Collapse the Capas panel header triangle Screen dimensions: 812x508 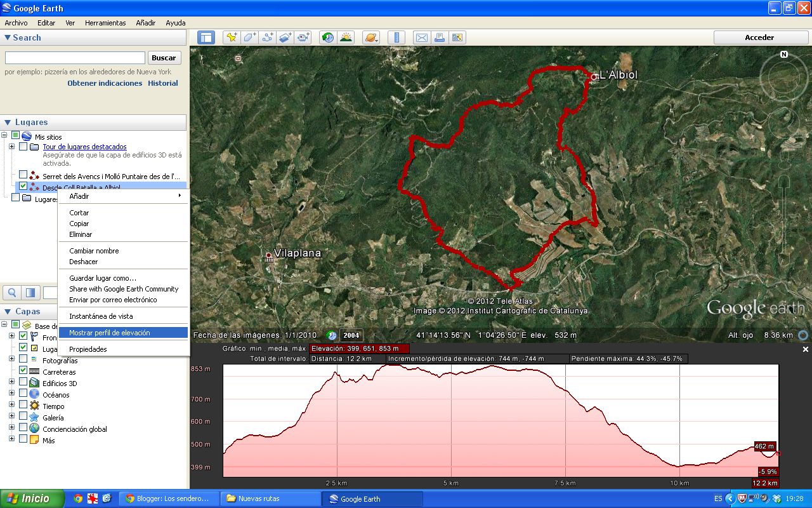click(x=7, y=311)
